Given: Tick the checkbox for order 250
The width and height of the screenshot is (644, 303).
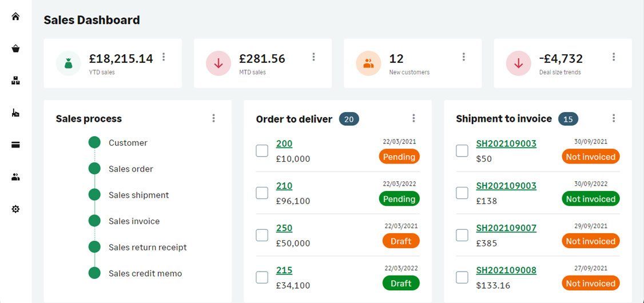Looking at the screenshot, I should tap(262, 235).
